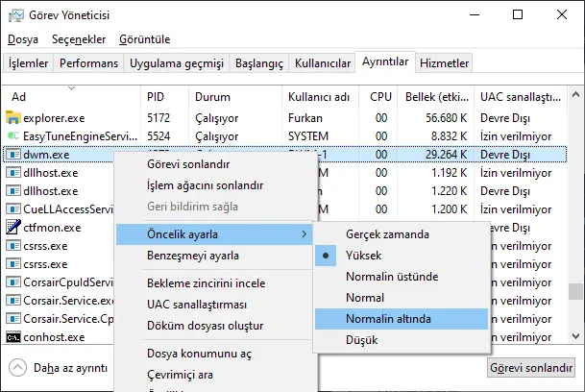
Task: Click the Task Manager app icon in title bar
Action: click(x=15, y=15)
